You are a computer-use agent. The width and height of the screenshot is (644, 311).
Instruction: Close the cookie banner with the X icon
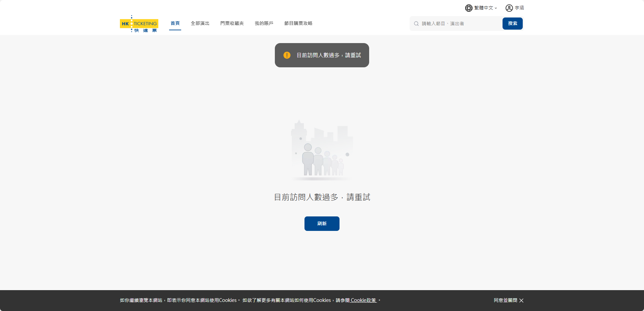tap(521, 300)
